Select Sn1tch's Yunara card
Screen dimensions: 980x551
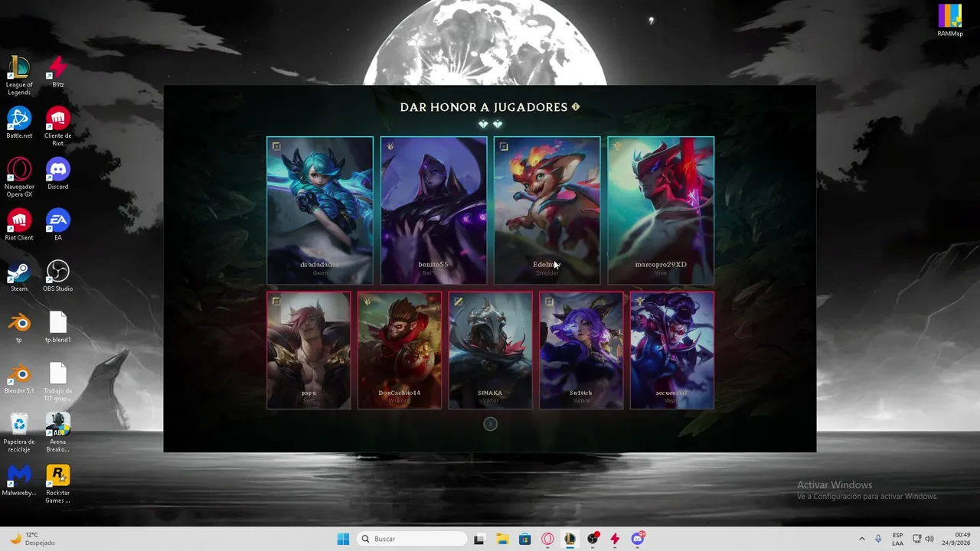coord(581,350)
